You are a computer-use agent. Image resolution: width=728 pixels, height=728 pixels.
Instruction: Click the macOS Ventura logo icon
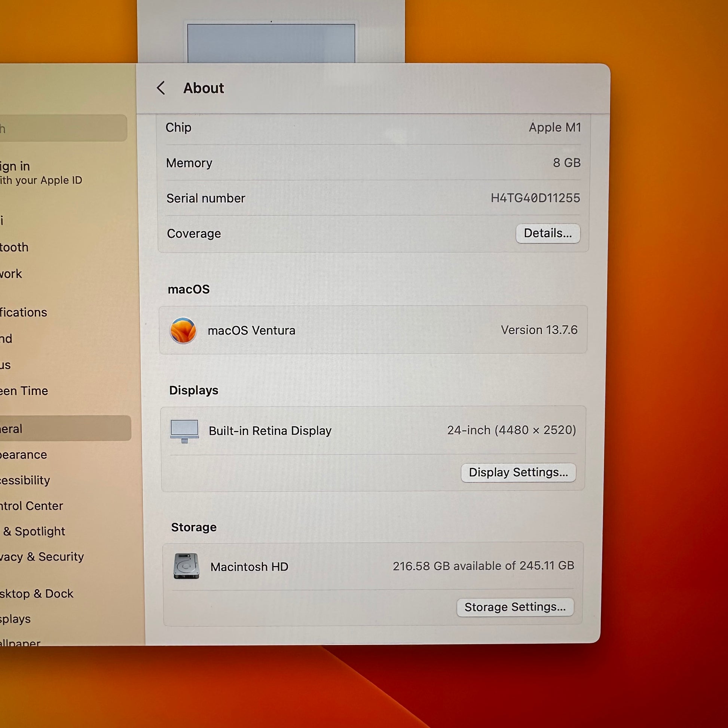pos(183,330)
